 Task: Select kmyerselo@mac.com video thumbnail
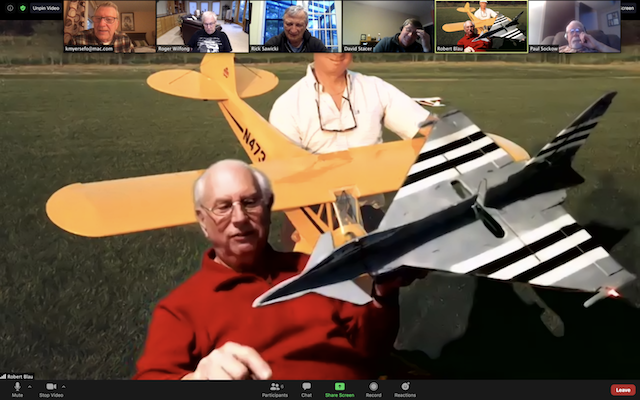[110, 27]
